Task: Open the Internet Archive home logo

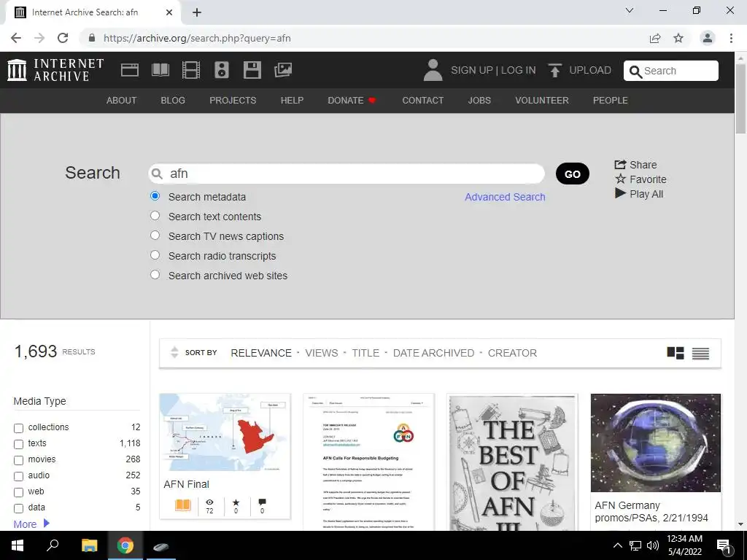Action: [x=55, y=70]
